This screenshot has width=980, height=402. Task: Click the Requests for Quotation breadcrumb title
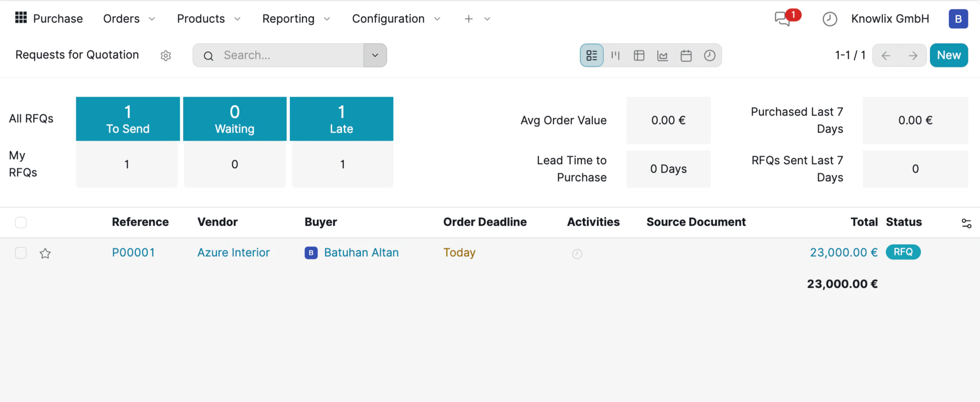pyautogui.click(x=77, y=55)
